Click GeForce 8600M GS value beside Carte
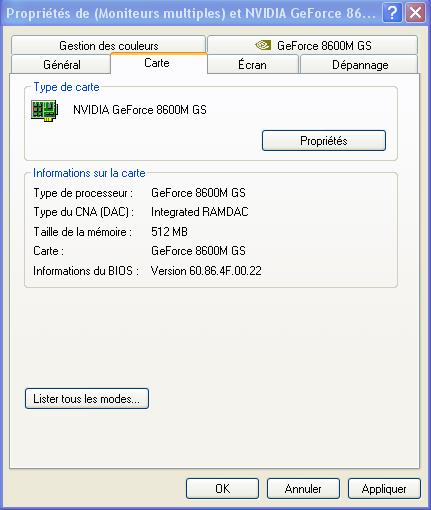This screenshot has height=510, width=431. 198,251
